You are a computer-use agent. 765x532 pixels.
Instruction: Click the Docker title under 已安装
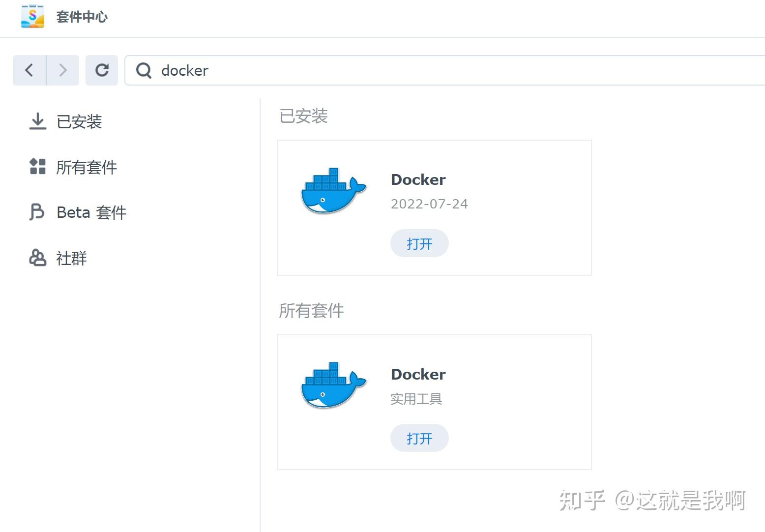tap(418, 179)
